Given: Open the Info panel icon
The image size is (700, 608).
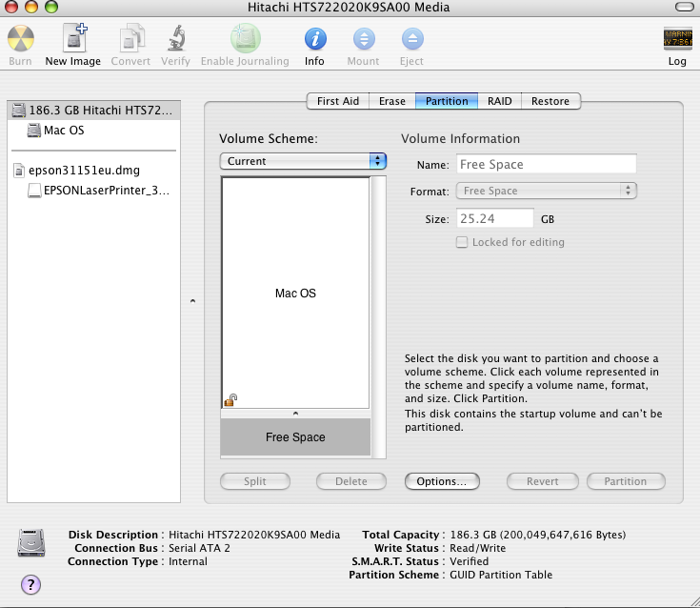Looking at the screenshot, I should click(315, 39).
